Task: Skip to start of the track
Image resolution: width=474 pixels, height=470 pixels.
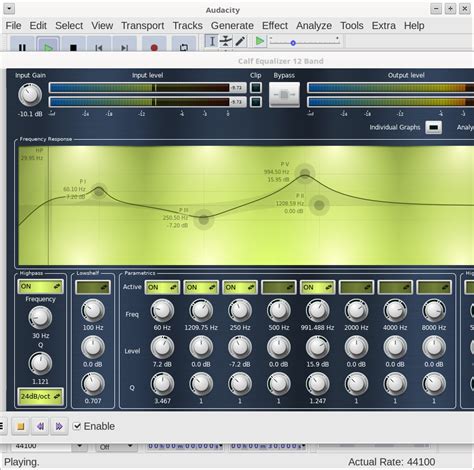Action: [99, 45]
